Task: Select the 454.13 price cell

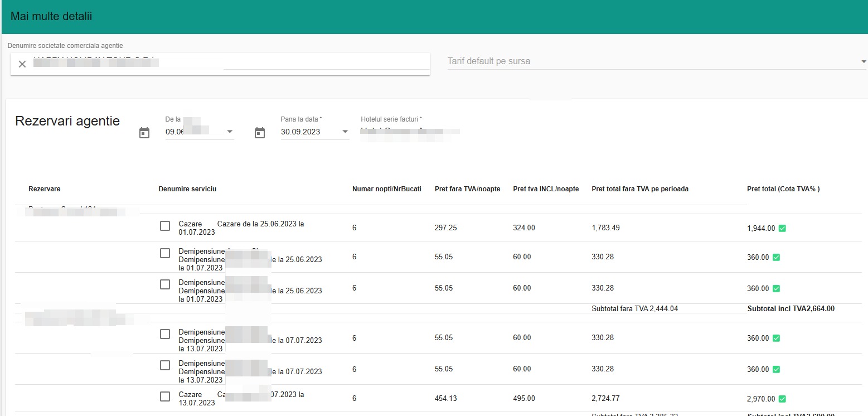Action: pyautogui.click(x=446, y=399)
